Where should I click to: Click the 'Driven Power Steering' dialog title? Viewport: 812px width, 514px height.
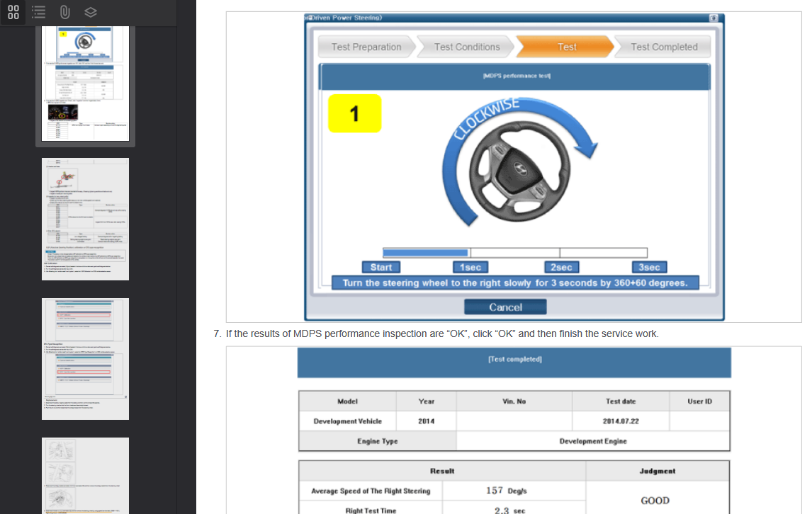(344, 18)
